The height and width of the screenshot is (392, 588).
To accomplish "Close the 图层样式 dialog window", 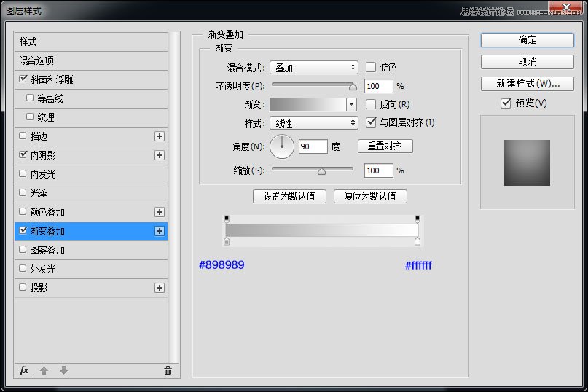I will pyautogui.click(x=566, y=7).
